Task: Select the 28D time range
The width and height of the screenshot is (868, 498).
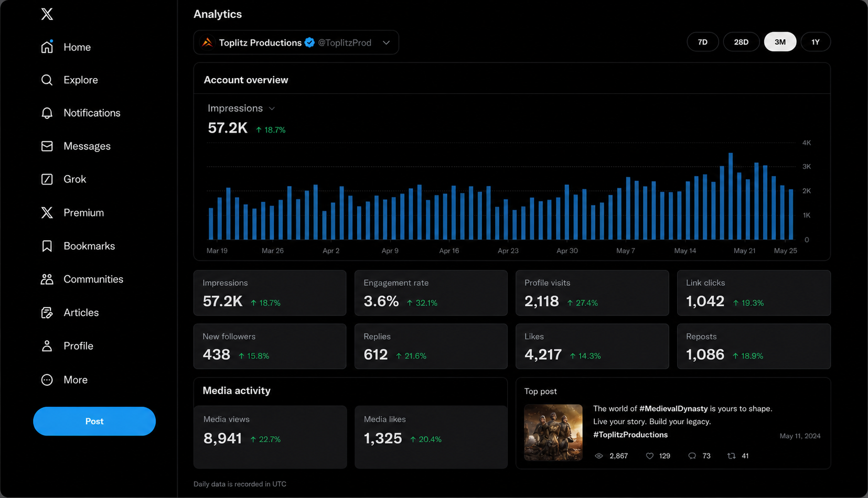Action: click(x=741, y=42)
